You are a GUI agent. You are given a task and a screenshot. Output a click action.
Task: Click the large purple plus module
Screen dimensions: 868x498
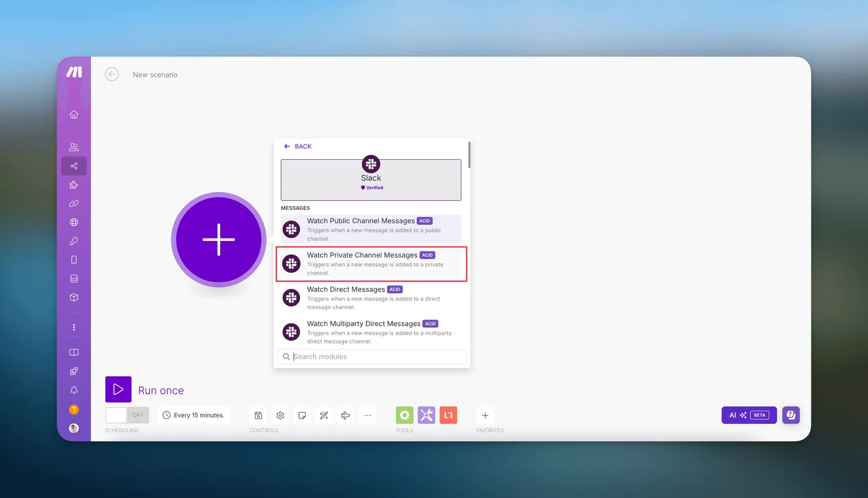coord(219,240)
